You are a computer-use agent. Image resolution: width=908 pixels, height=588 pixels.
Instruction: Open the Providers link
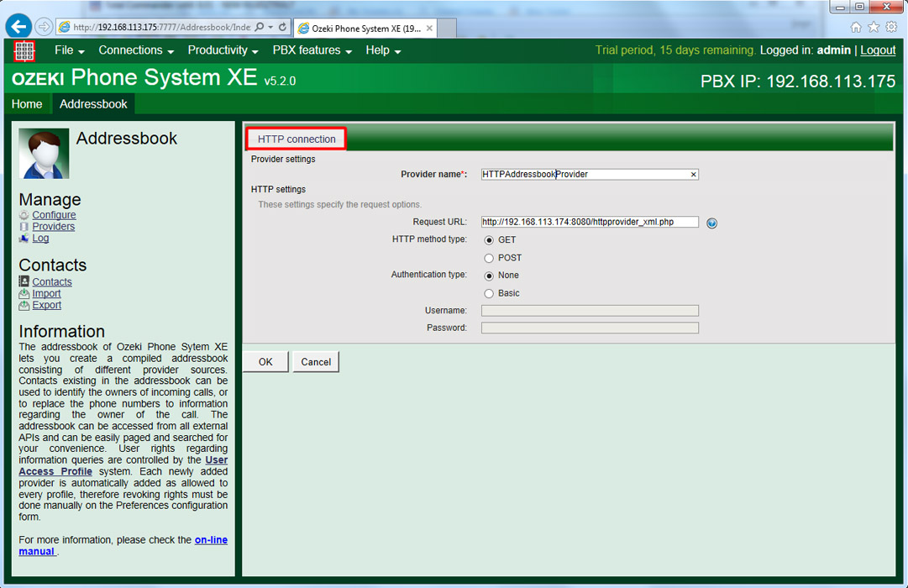click(53, 227)
